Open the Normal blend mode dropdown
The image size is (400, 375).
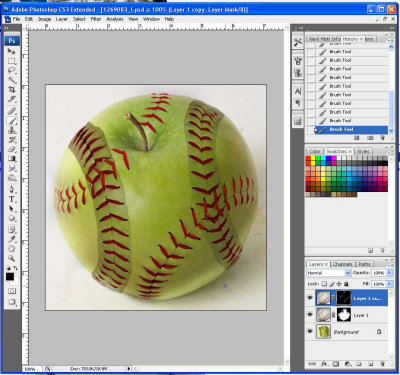329,273
